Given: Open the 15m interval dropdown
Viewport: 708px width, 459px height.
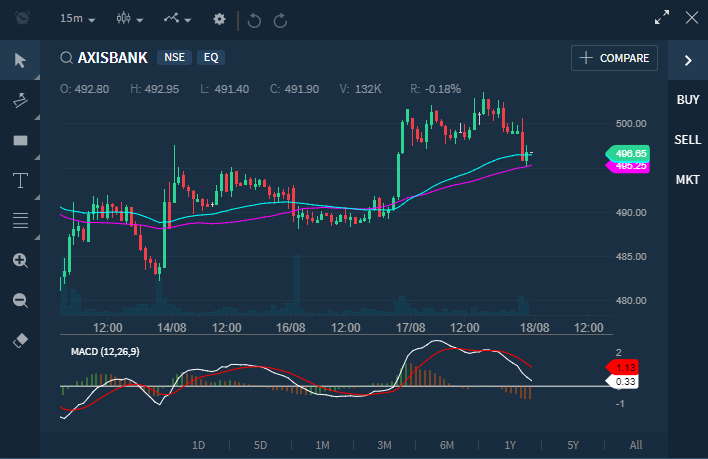Looking at the screenshot, I should click(x=78, y=19).
